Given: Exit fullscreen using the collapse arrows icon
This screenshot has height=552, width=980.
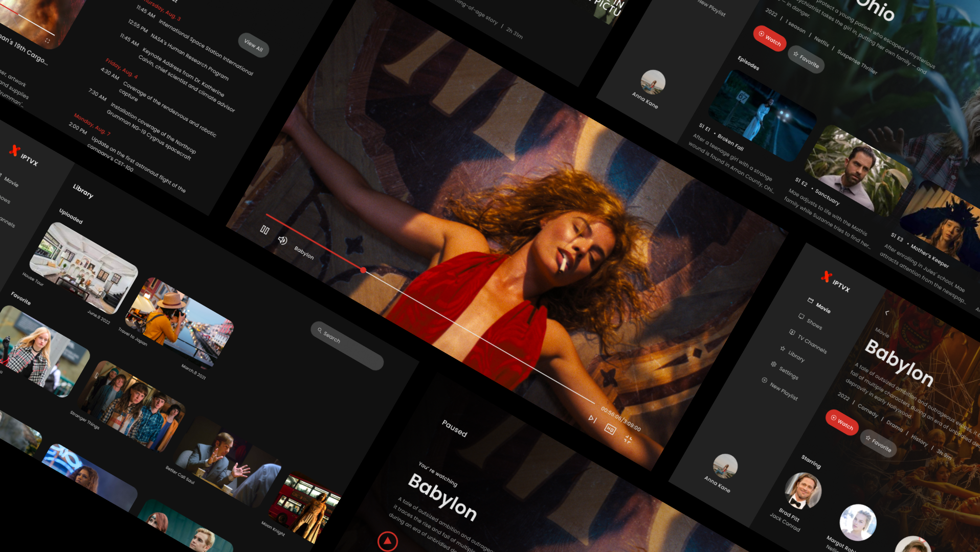Looking at the screenshot, I should click(x=628, y=439).
